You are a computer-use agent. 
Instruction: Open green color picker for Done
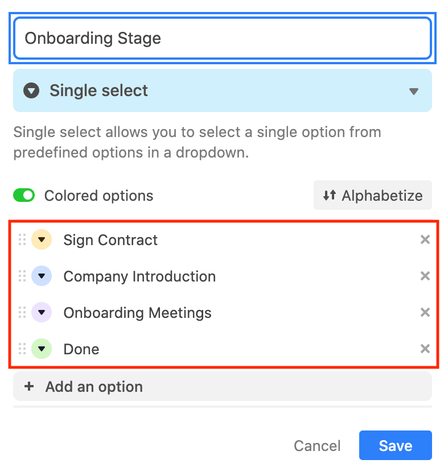(x=42, y=349)
